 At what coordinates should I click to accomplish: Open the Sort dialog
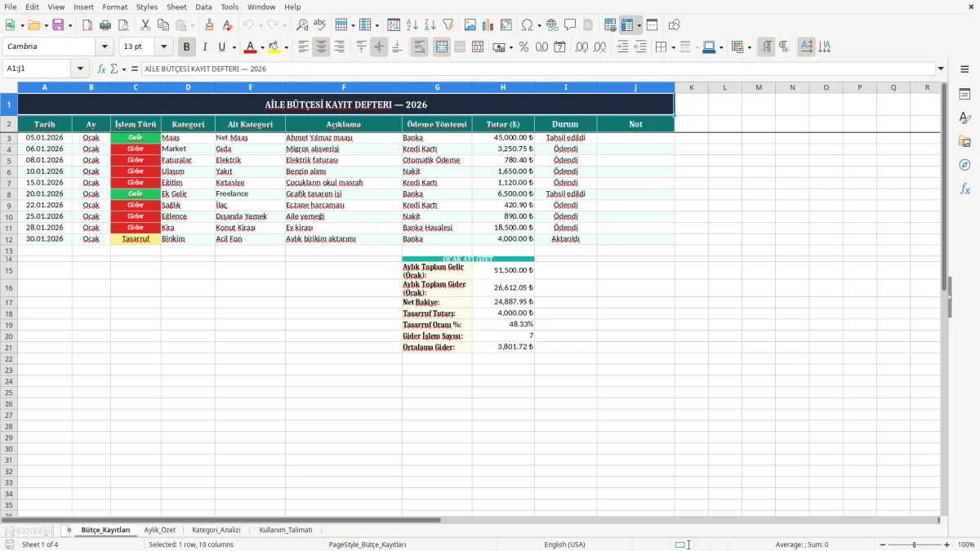(x=394, y=25)
